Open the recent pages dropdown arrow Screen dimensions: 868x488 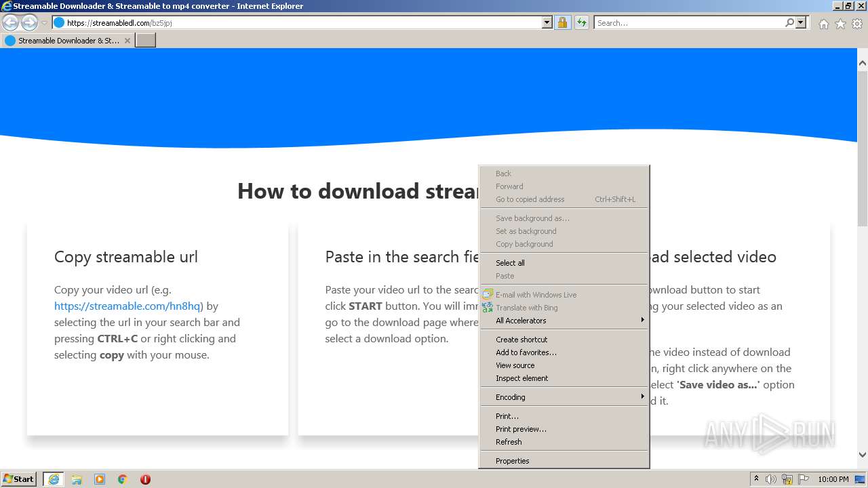44,23
